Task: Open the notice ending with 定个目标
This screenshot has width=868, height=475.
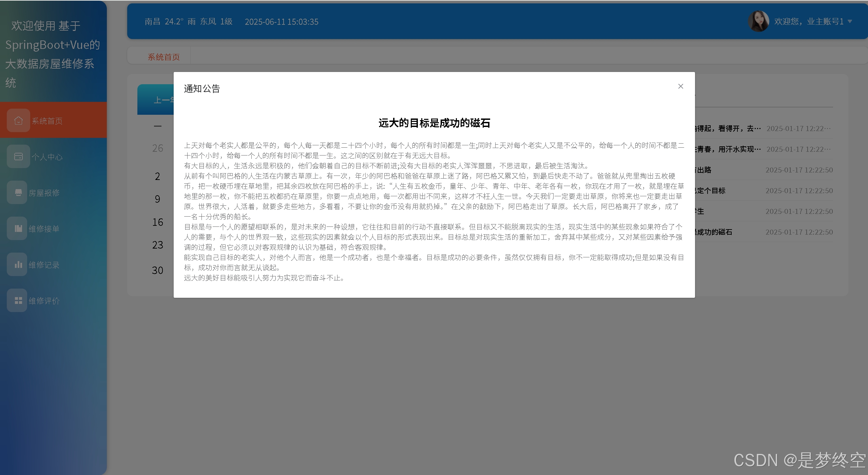Action: [711, 190]
